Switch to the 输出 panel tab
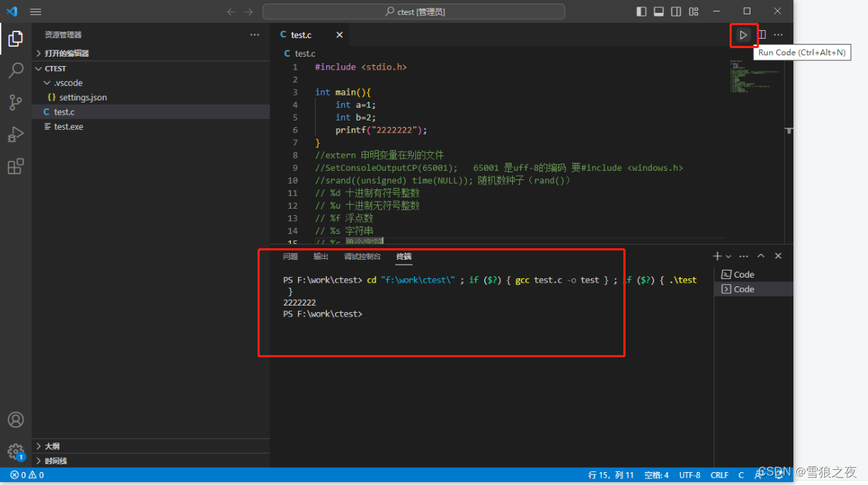The height and width of the screenshot is (485, 868). click(x=321, y=256)
